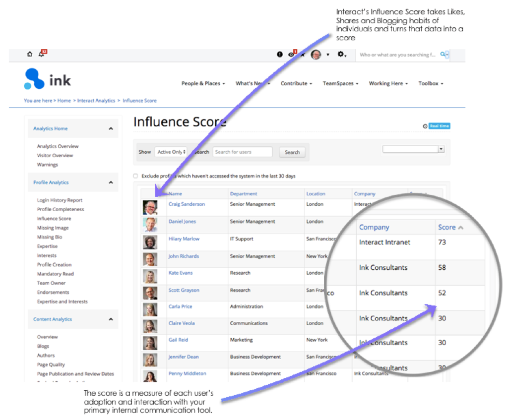The height and width of the screenshot is (420, 506).
Task: Open Missing Bio report
Action: [50, 237]
